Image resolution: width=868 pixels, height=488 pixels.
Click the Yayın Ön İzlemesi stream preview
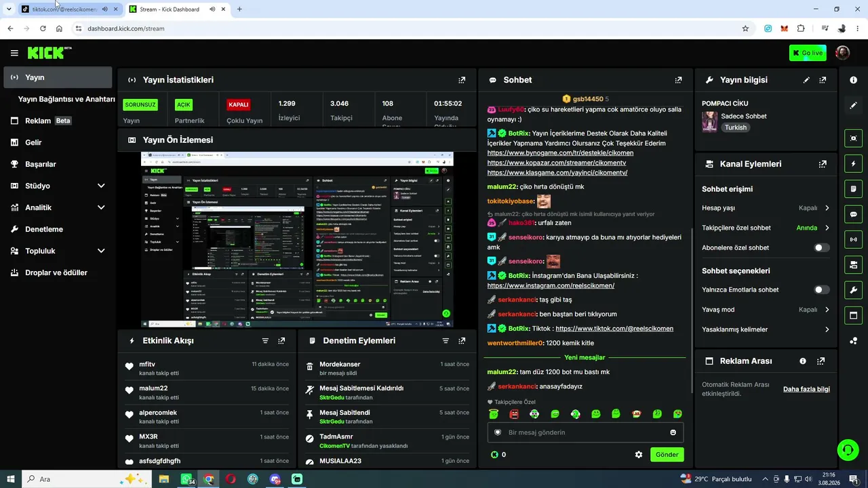click(x=297, y=239)
